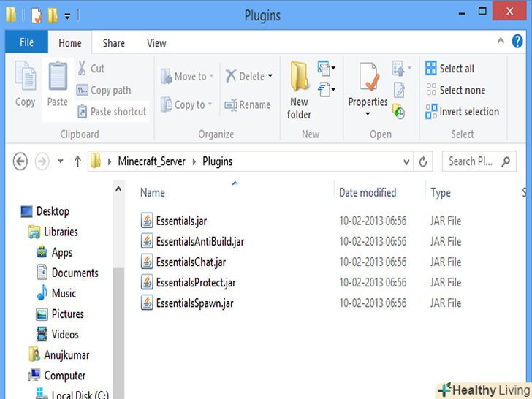Select the EssentialsAntiBuild.jar file

[199, 241]
